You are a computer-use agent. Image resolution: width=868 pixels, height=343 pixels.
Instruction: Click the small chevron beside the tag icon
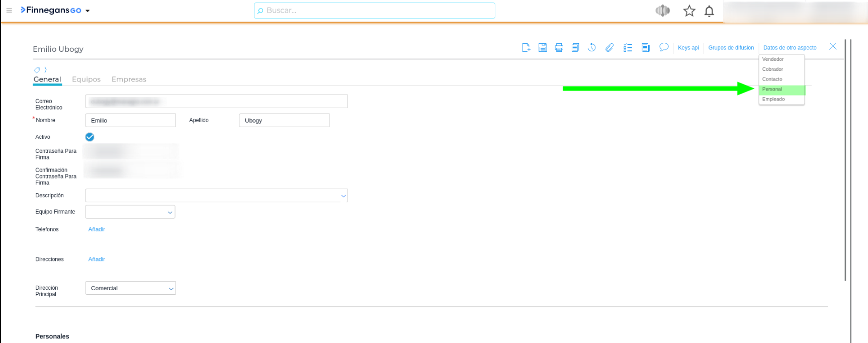coord(45,70)
